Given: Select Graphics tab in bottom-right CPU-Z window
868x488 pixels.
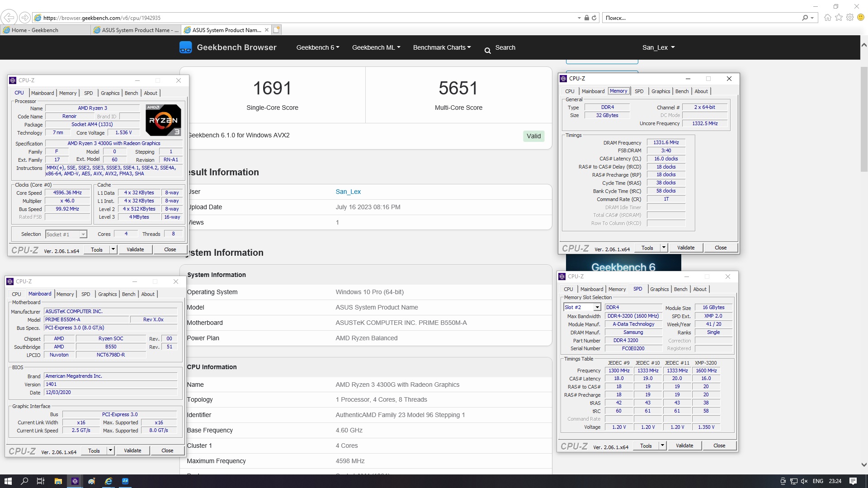Looking at the screenshot, I should (659, 289).
